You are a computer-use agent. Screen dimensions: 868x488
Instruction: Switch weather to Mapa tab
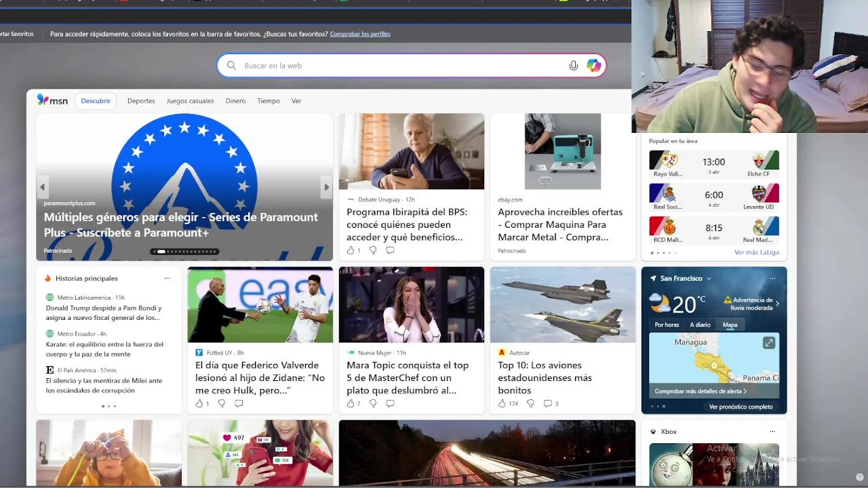click(730, 325)
